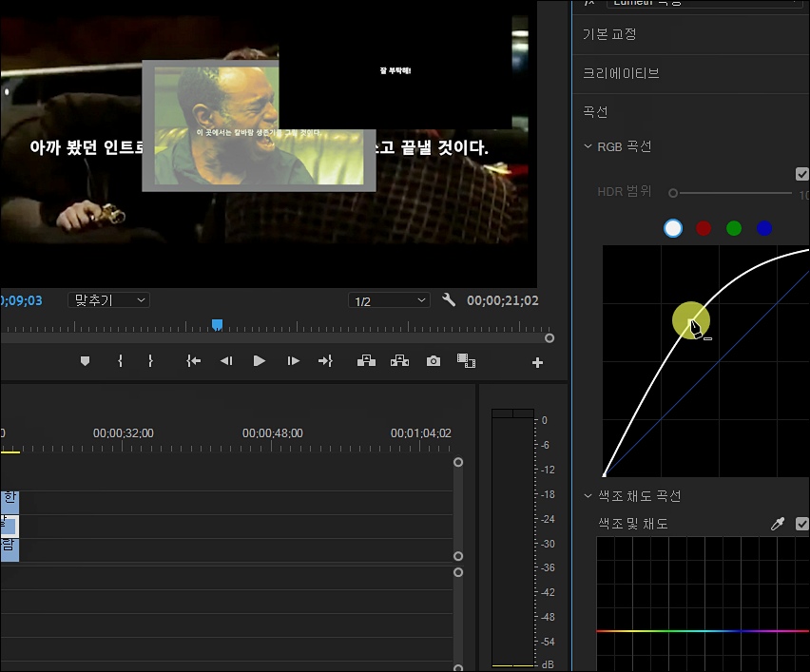Select the blue curve channel

click(764, 228)
